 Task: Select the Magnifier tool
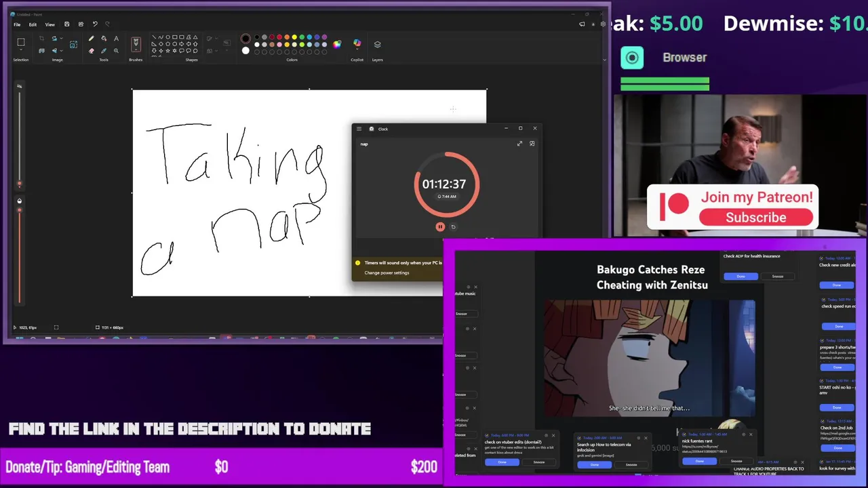pos(117,51)
